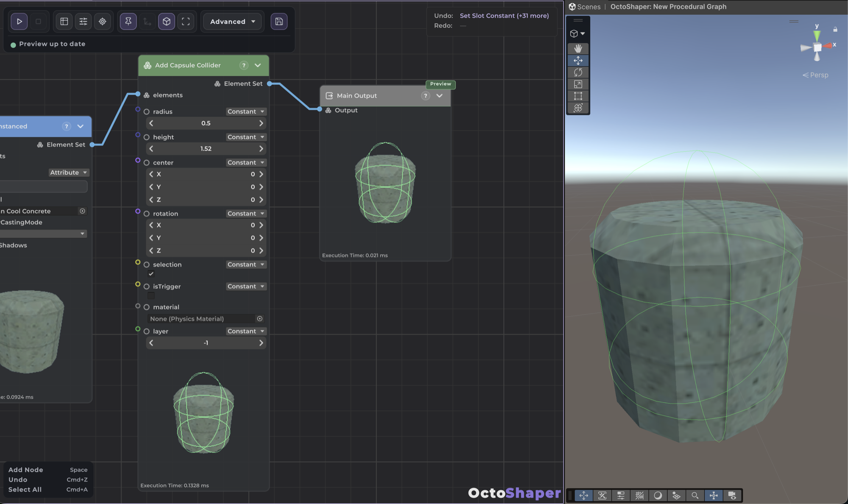Toggle the pin icon in the toolbar
The width and height of the screenshot is (848, 504).
128,22
